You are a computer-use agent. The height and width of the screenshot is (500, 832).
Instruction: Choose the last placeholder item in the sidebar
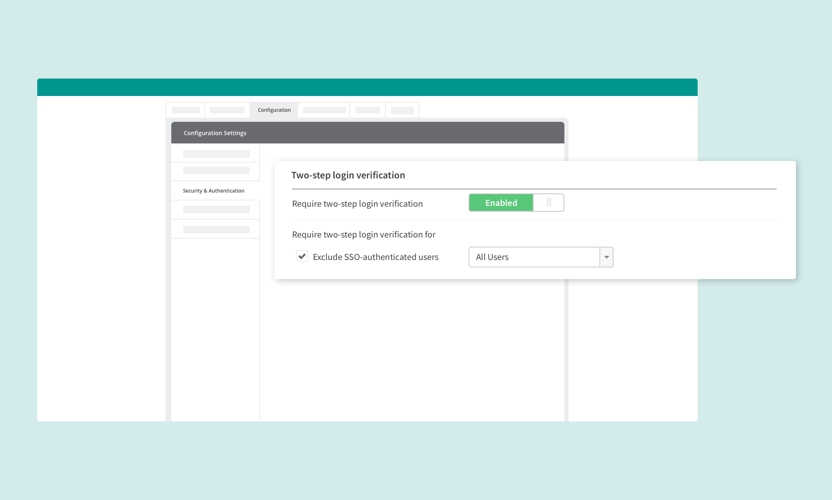[216, 229]
